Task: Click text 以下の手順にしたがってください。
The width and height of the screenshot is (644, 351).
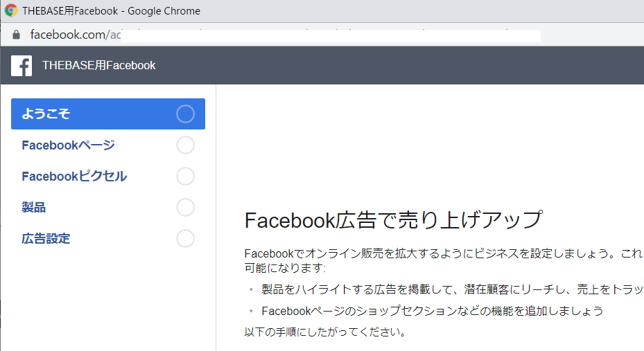Action: pos(325,332)
